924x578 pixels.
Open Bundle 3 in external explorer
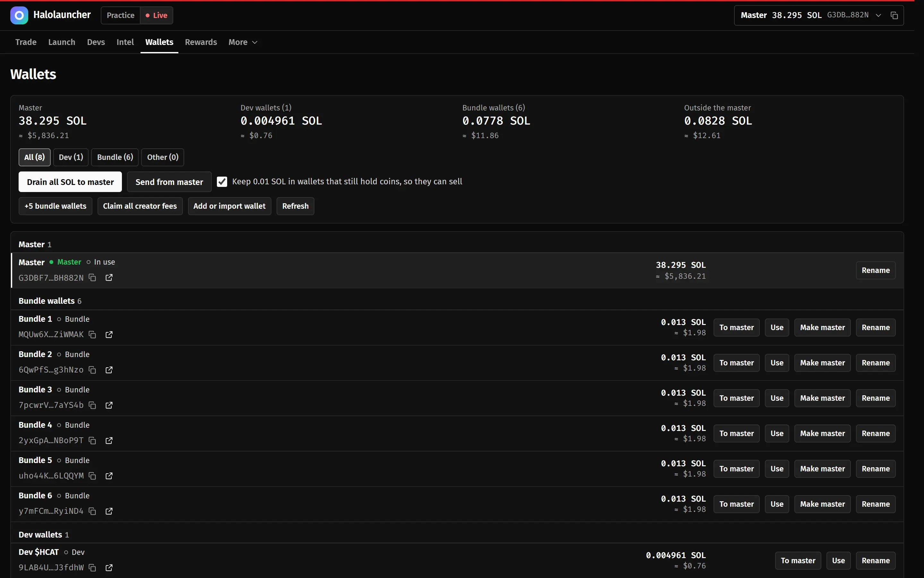(109, 405)
